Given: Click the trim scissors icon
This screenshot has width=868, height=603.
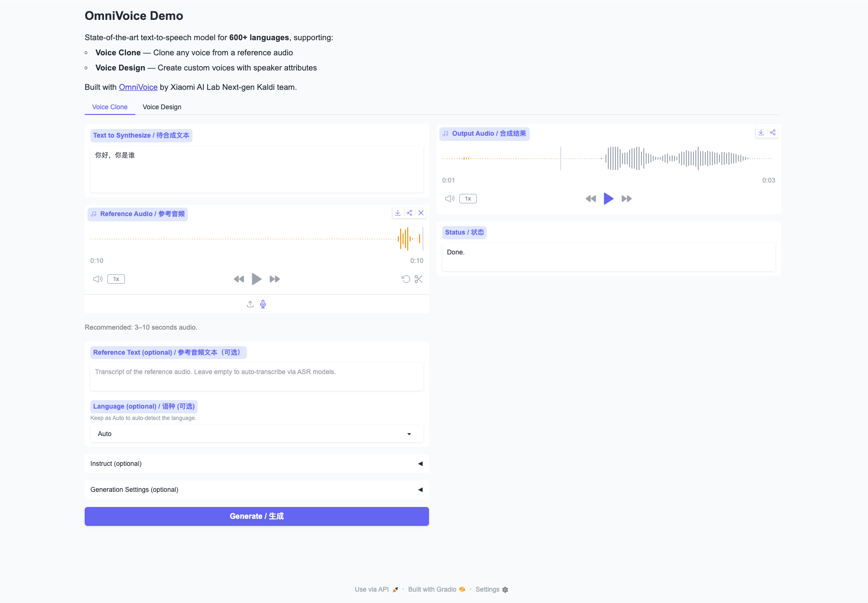Looking at the screenshot, I should tap(418, 279).
